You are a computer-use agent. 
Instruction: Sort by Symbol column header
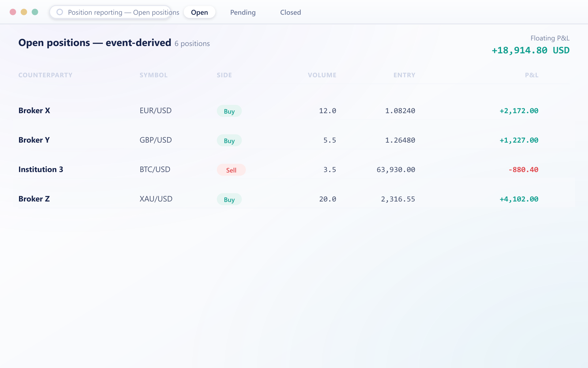coord(153,75)
